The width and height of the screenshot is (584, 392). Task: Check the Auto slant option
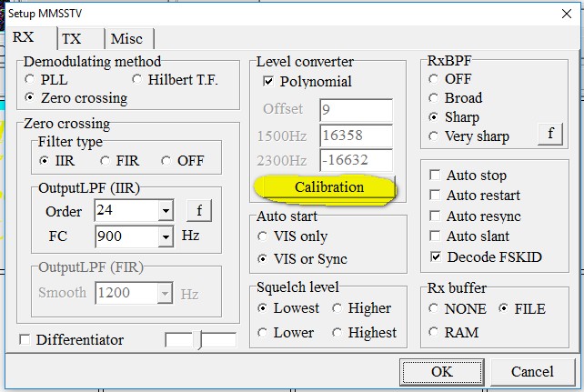click(x=436, y=236)
